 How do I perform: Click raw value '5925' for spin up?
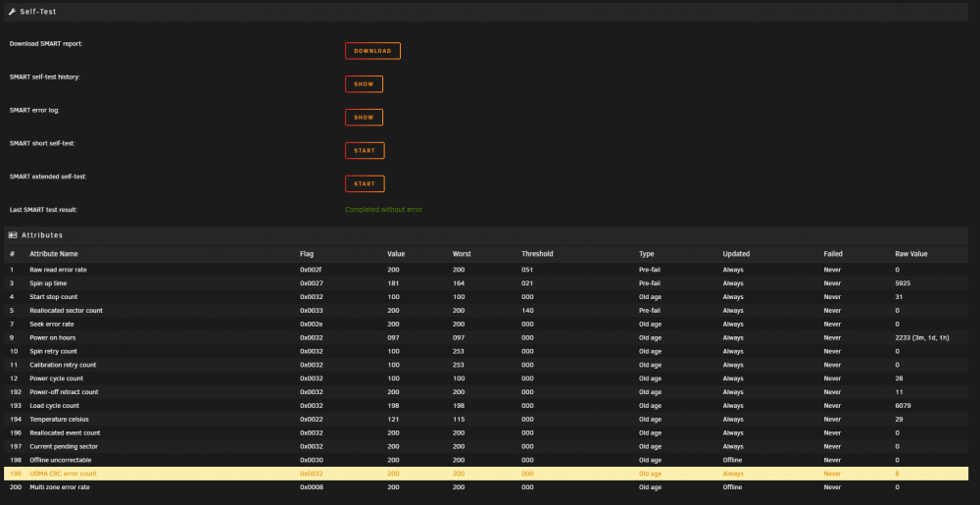tap(903, 283)
